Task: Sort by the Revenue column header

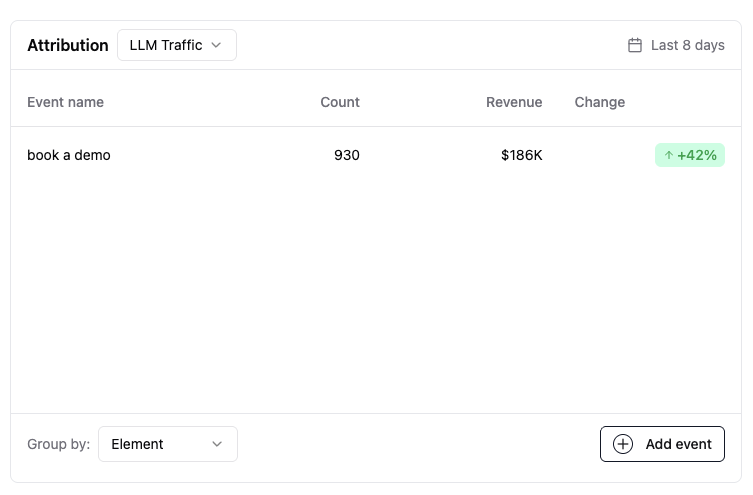Action: [x=514, y=102]
